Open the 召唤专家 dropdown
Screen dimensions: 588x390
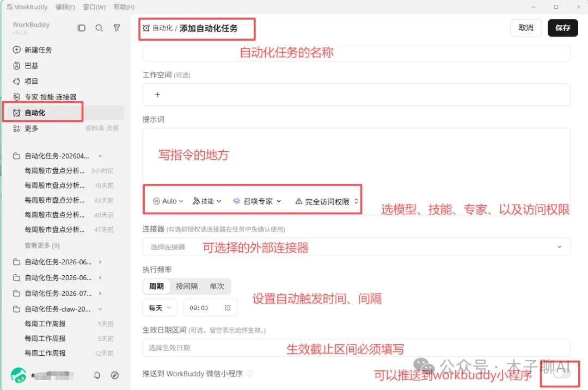coord(257,201)
